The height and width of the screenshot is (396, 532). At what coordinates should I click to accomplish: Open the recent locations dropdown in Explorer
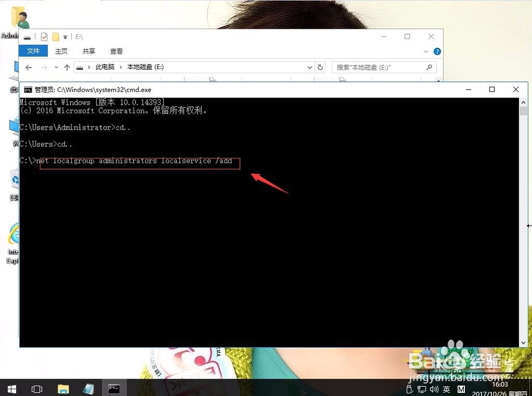point(56,68)
